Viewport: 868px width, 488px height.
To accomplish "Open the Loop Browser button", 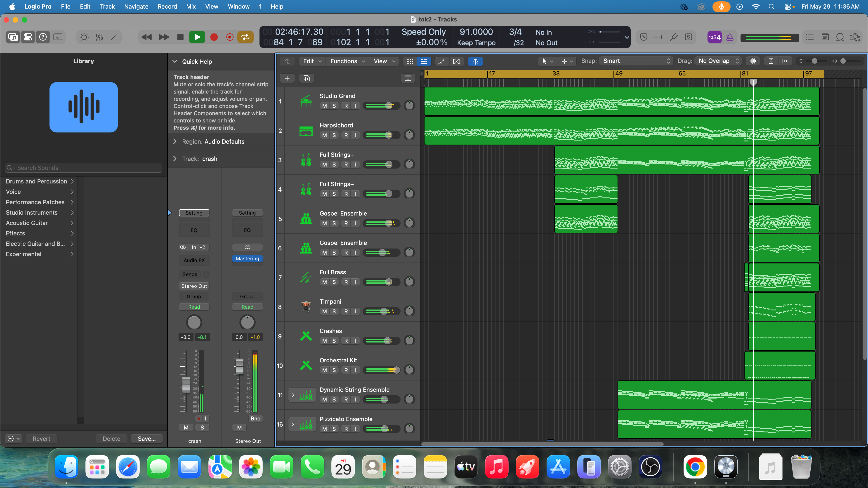I will click(x=840, y=37).
